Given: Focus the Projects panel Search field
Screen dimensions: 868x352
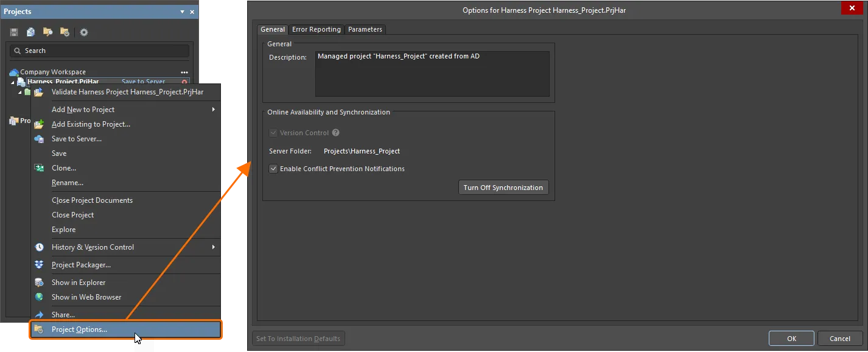Looking at the screenshot, I should click(x=100, y=51).
